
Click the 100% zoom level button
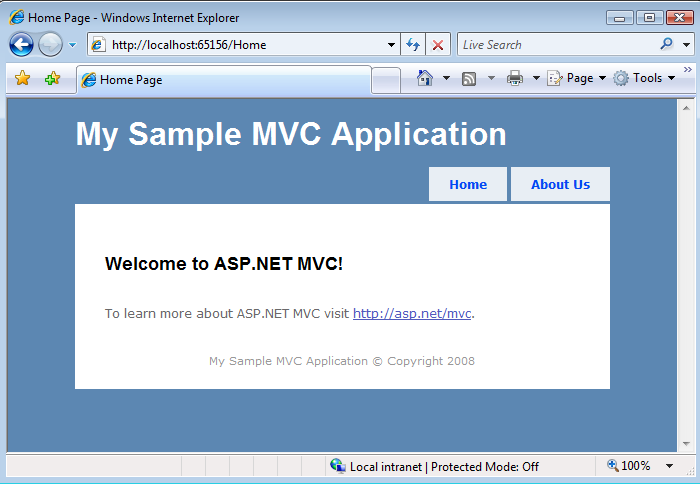pyautogui.click(x=629, y=466)
